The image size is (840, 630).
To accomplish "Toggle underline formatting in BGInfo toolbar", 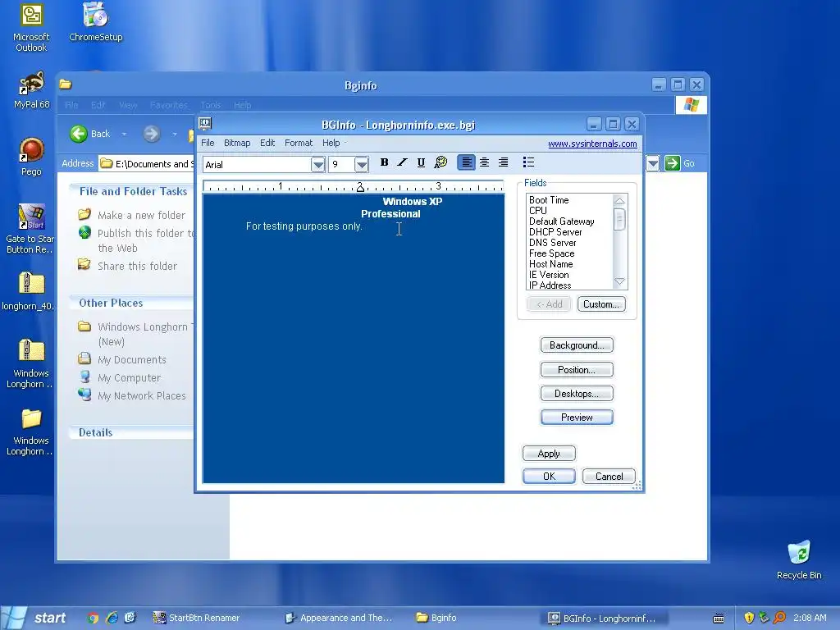I will [421, 162].
